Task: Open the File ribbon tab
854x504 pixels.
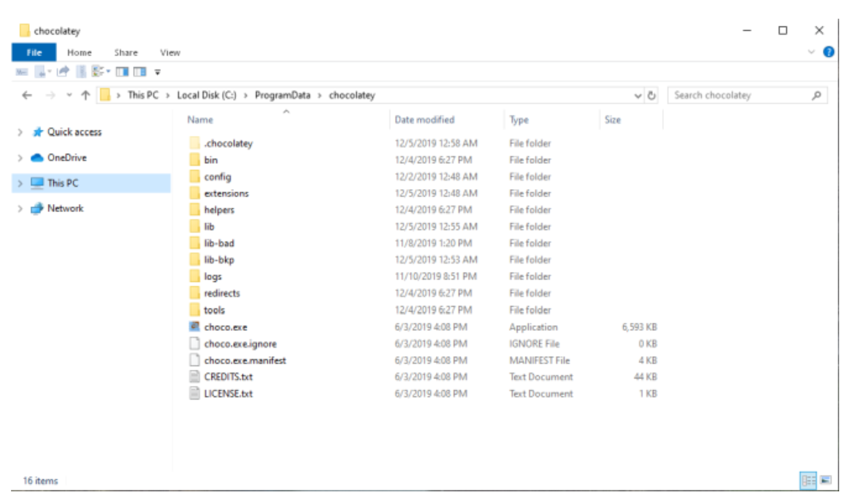Action: click(x=34, y=53)
